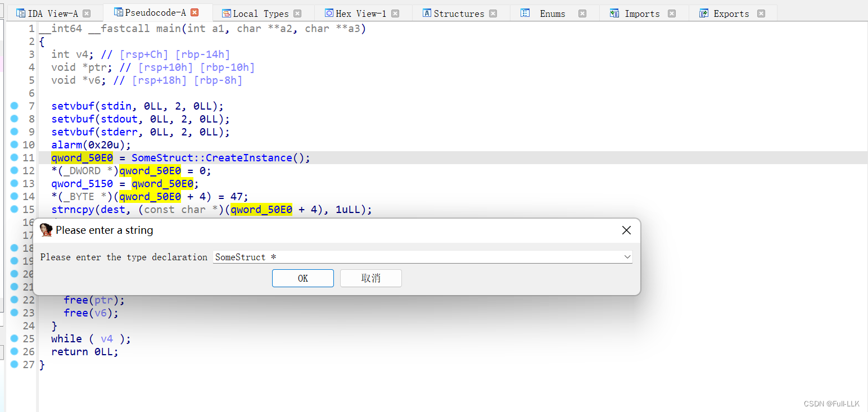The image size is (868, 412).
Task: Close the Pseudocode-A tab with red X
Action: coord(195,12)
